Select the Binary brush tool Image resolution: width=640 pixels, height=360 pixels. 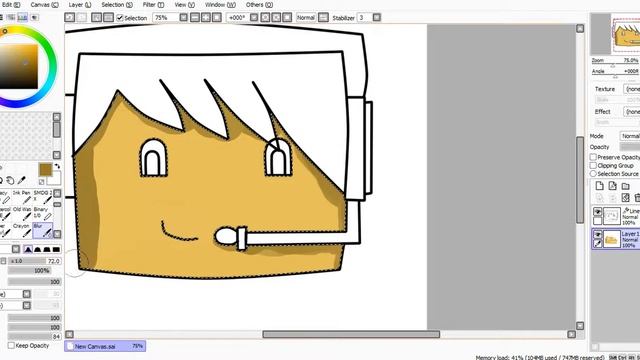[42, 213]
